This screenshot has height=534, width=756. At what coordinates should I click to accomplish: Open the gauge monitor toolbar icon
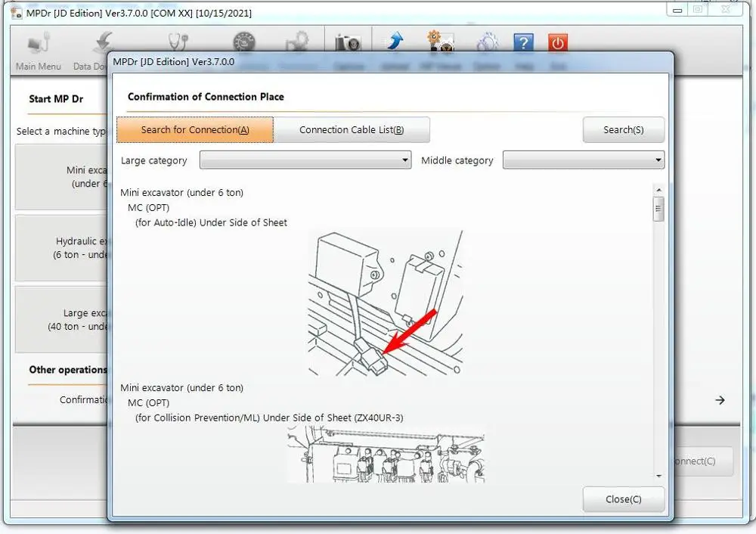click(244, 42)
